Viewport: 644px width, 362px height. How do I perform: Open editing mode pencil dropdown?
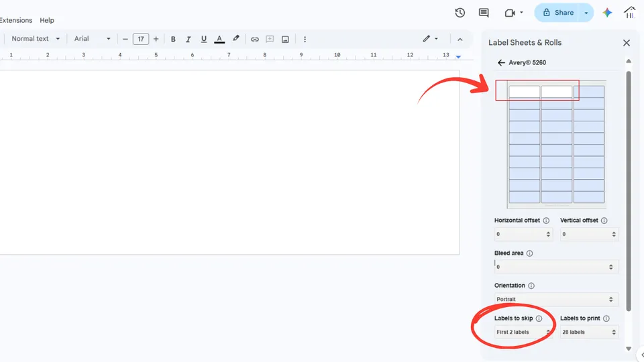click(x=431, y=39)
